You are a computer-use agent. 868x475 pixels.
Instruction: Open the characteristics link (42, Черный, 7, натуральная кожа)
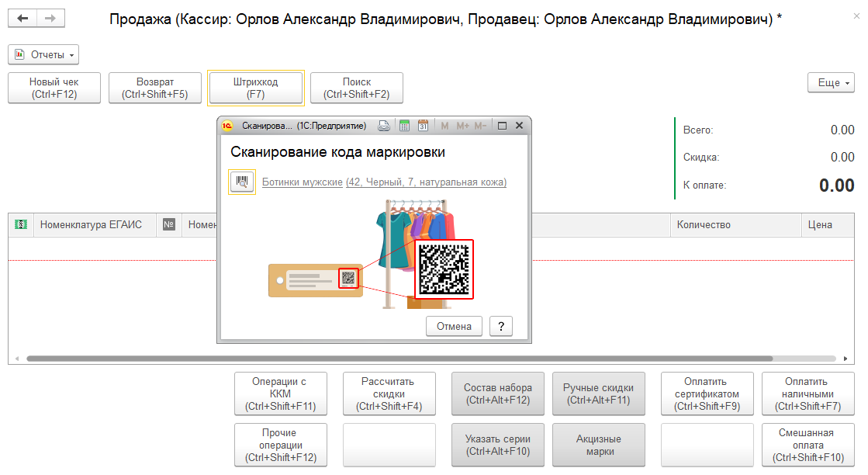tap(427, 182)
